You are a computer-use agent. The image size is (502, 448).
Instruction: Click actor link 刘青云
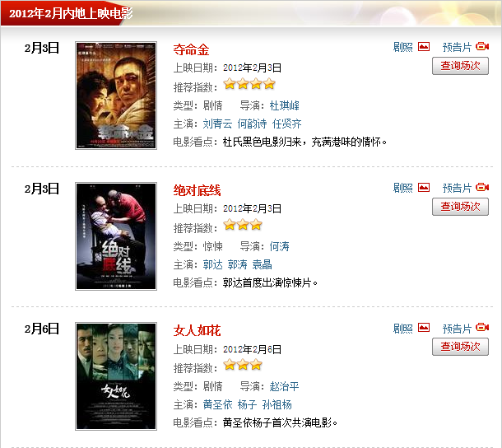click(x=217, y=124)
